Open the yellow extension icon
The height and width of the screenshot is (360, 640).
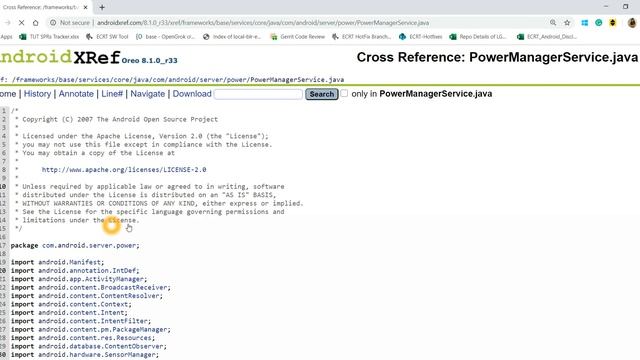click(612, 23)
